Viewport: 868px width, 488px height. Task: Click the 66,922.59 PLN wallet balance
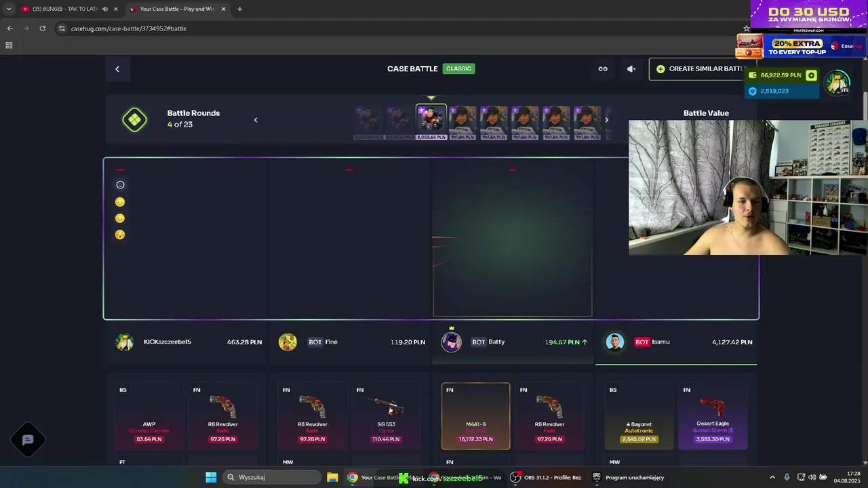[x=781, y=75]
